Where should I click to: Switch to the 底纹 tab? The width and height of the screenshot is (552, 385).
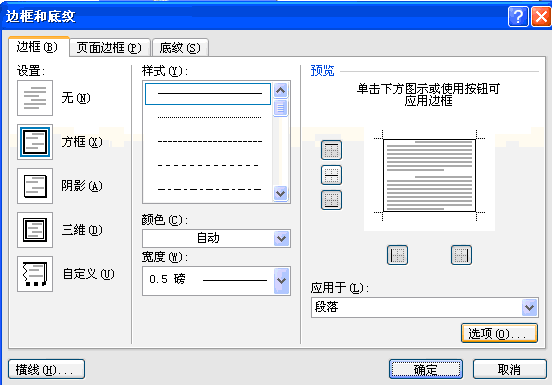180,48
